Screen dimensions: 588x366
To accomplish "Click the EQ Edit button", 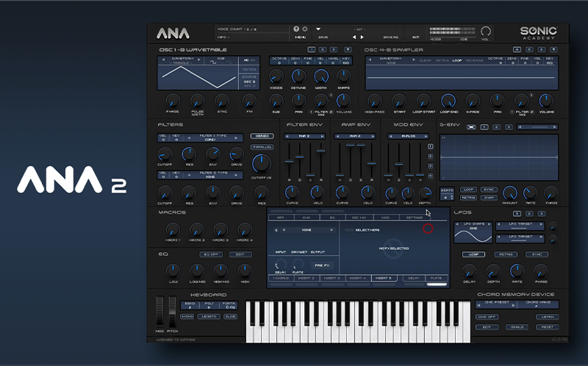I will point(240,254).
